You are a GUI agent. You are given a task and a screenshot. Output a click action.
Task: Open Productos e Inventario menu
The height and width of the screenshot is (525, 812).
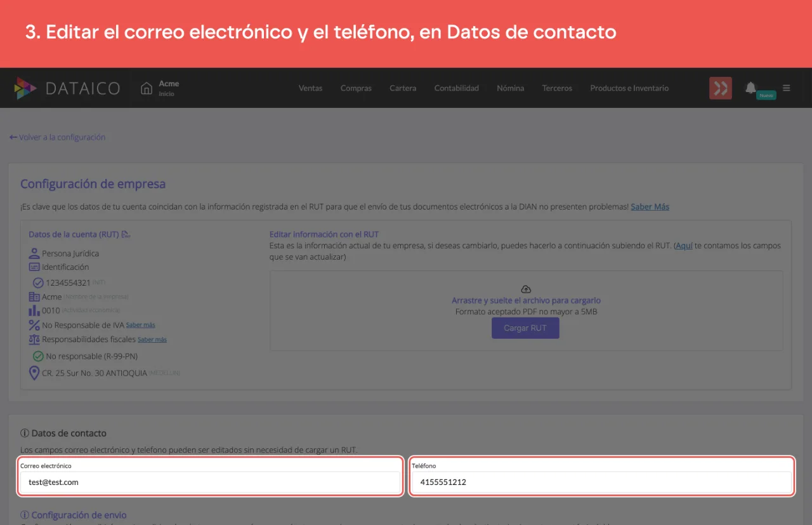629,88
